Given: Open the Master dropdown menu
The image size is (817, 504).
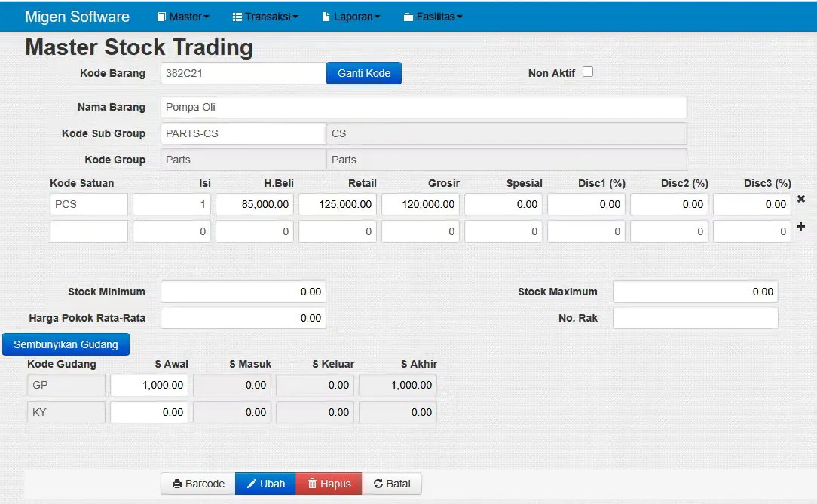Looking at the screenshot, I should coord(183,17).
